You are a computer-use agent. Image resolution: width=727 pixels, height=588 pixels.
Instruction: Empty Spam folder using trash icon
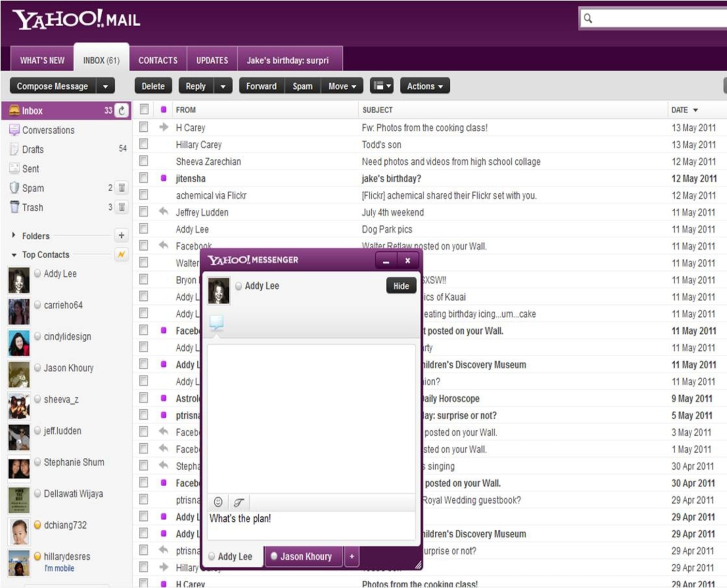point(122,188)
